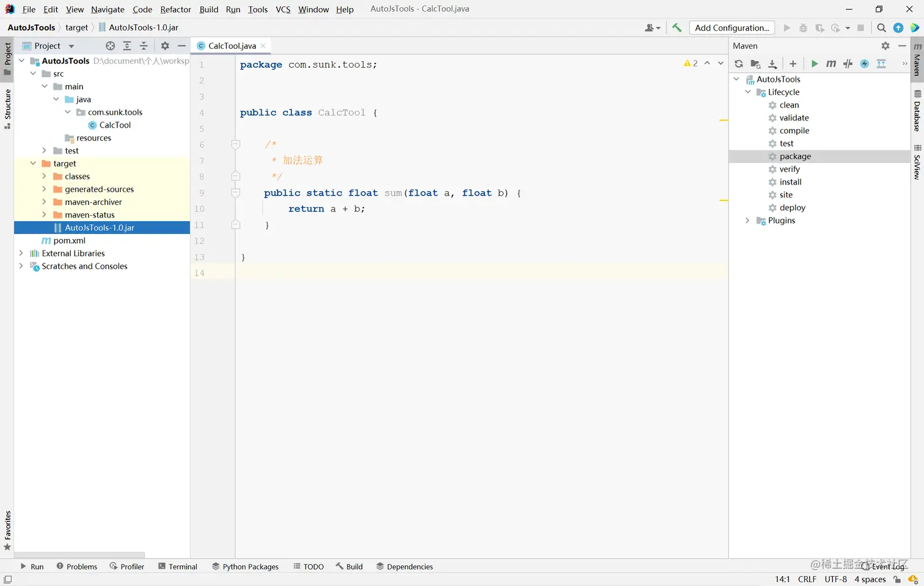Select pom.xml in Project tree
This screenshot has height=586, width=924.
click(64, 240)
